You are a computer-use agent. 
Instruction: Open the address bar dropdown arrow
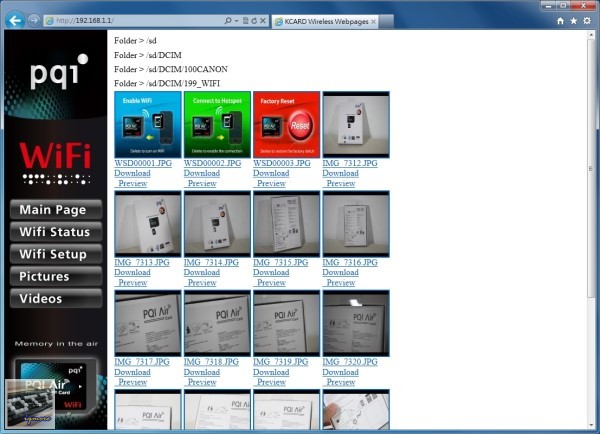[x=236, y=21]
